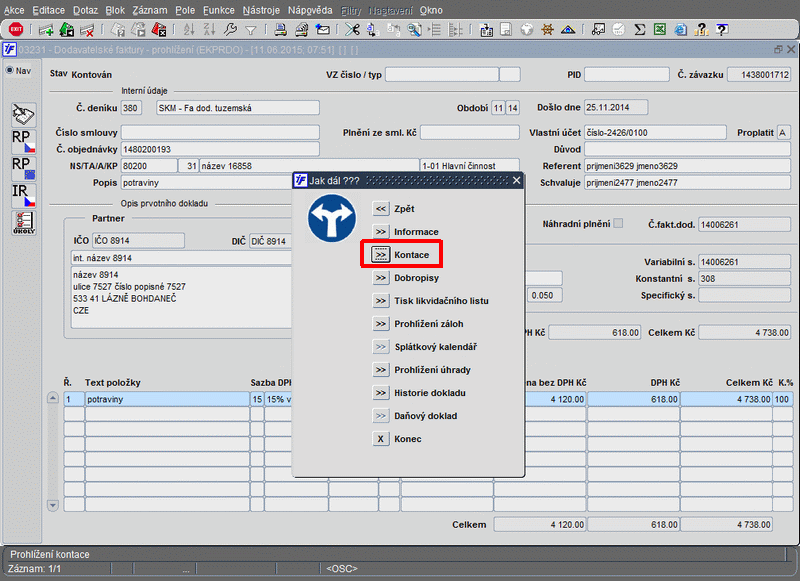
Task: Click the envelope mail icon
Action: pyautogui.click(x=322, y=30)
